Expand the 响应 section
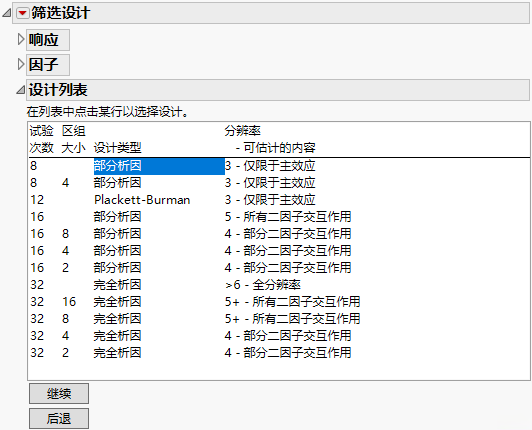532x430 pixels. [21, 39]
